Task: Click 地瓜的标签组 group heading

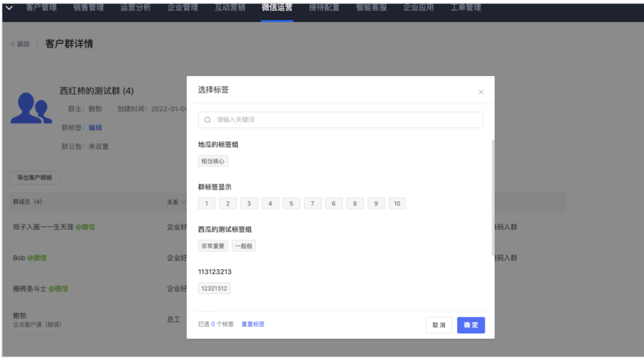Action: (x=218, y=145)
